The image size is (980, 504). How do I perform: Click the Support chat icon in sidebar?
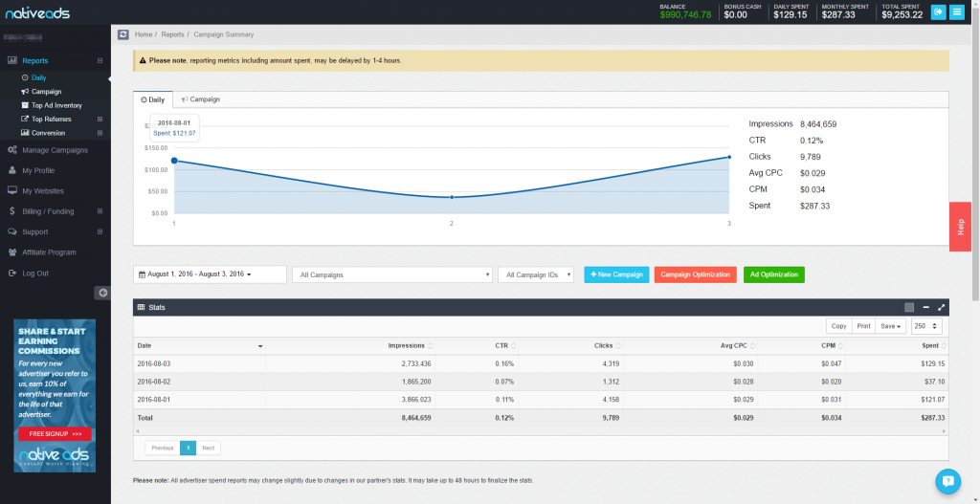[11, 231]
